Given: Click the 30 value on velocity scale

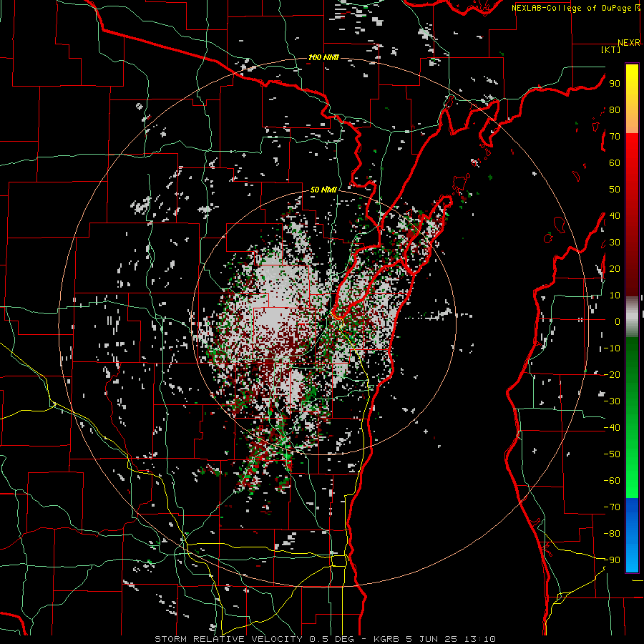Looking at the screenshot, I should point(615,243).
